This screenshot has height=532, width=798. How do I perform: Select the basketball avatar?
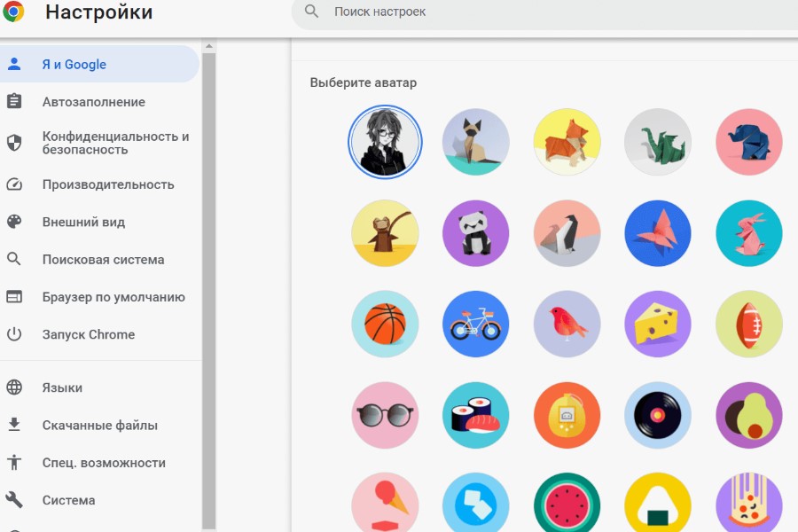point(385,324)
